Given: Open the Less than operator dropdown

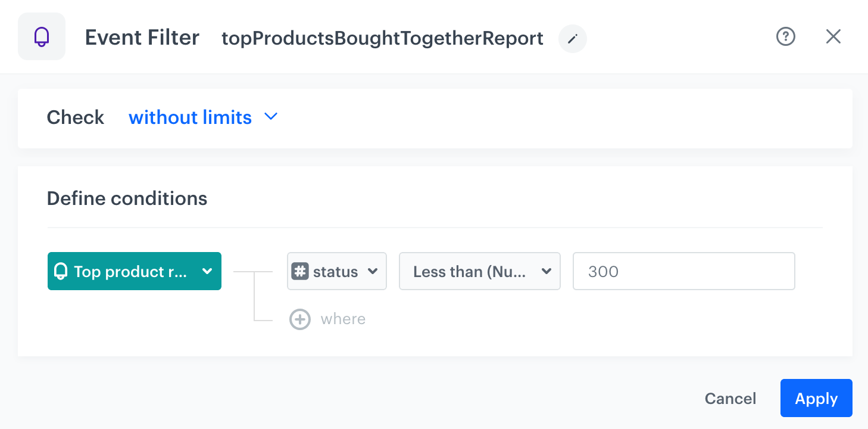Looking at the screenshot, I should click(479, 271).
